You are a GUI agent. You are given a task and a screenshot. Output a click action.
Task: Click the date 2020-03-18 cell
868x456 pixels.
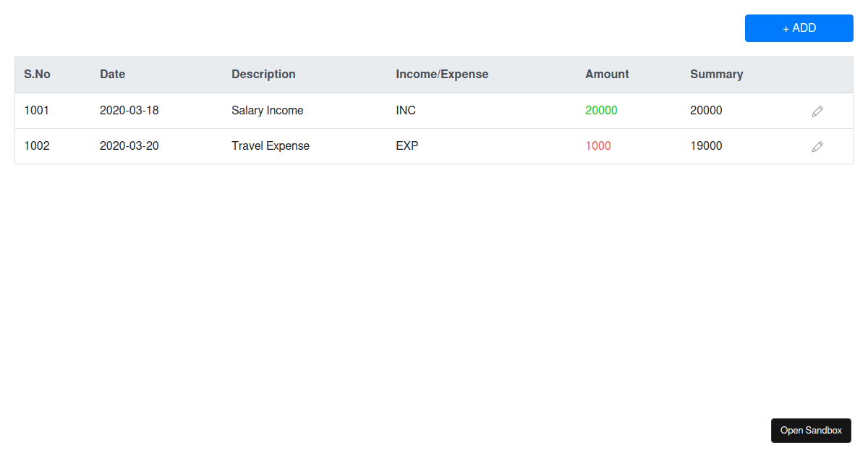[x=129, y=110]
